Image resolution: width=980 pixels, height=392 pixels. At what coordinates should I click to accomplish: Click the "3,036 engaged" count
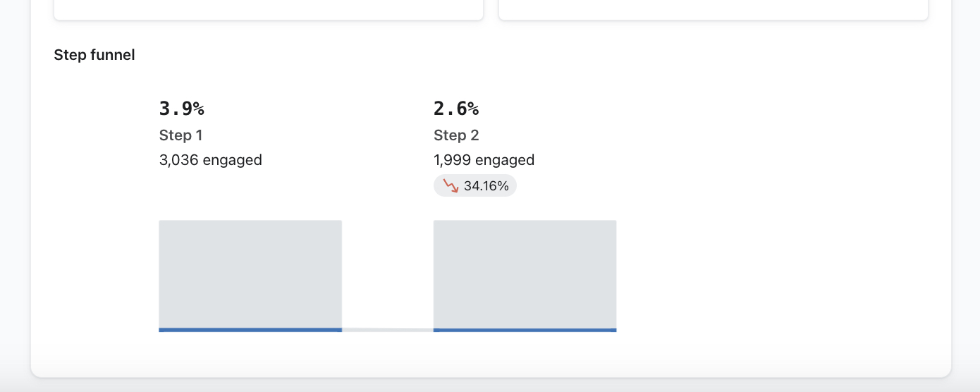pos(211,160)
